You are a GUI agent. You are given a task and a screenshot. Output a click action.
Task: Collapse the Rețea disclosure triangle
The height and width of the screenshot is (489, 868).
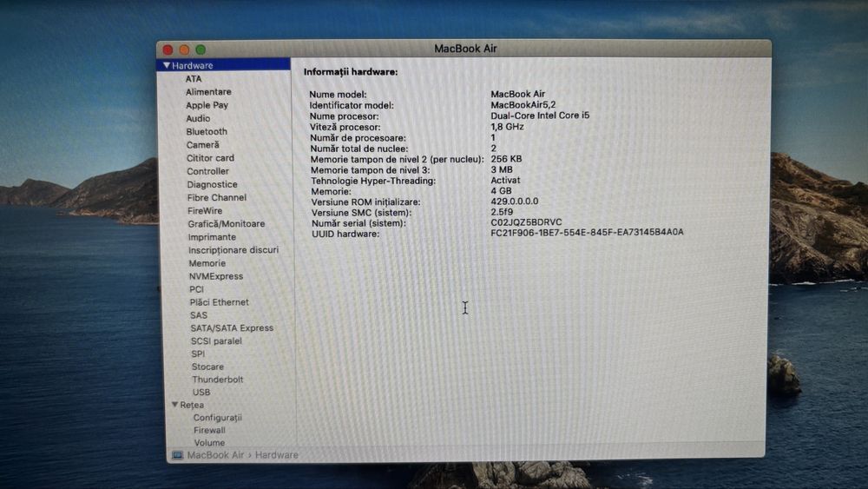[175, 405]
